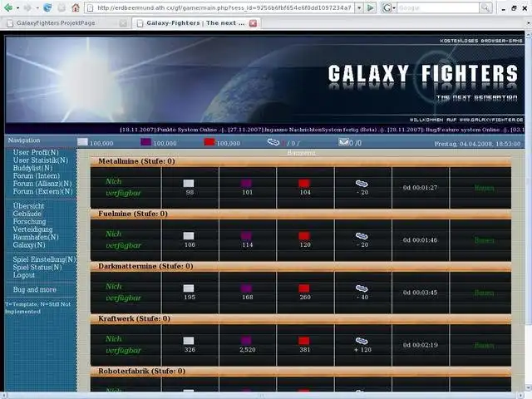Click the envelope messages icon in the top bar
532x399 pixels.
[343, 142]
